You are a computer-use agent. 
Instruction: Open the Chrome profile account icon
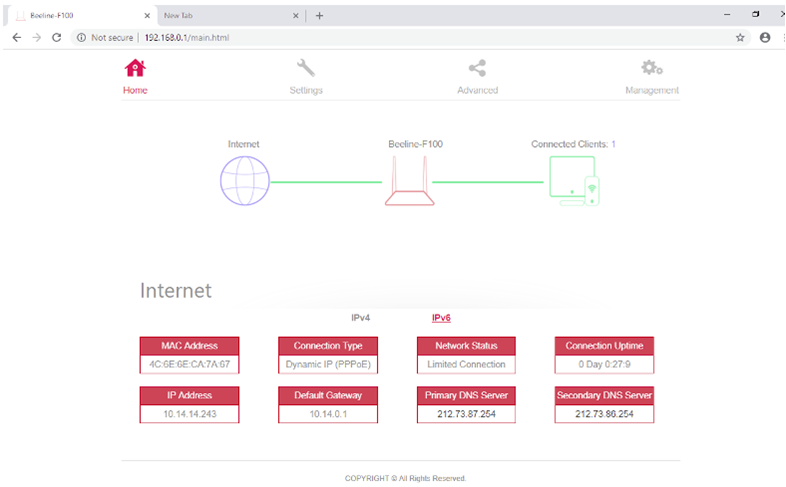pos(765,37)
